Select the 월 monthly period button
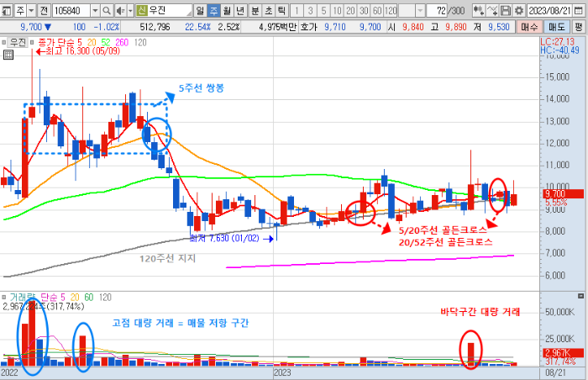The width and height of the screenshot is (588, 380). (x=227, y=11)
